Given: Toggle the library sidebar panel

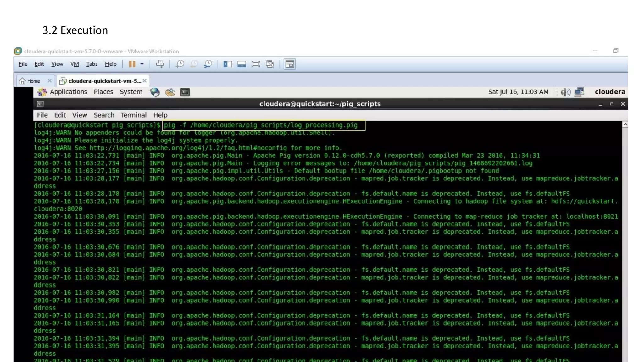Looking at the screenshot, I should click(228, 64).
